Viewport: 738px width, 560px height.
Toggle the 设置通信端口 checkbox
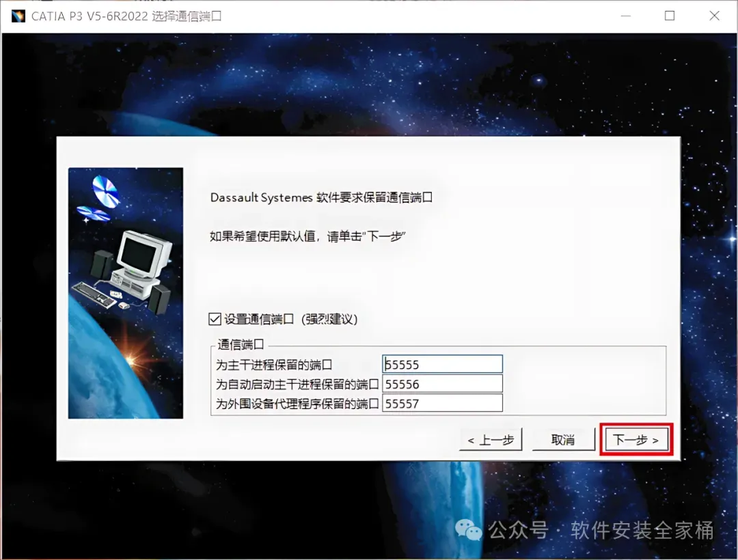(215, 319)
